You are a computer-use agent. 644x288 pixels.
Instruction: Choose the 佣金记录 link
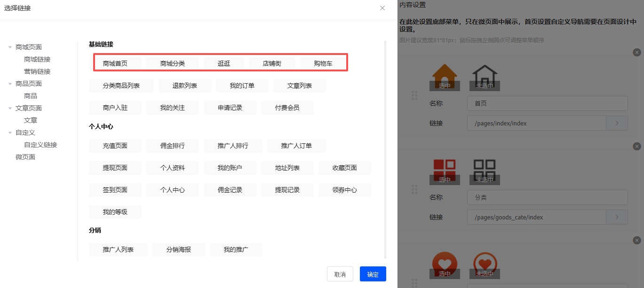(230, 190)
